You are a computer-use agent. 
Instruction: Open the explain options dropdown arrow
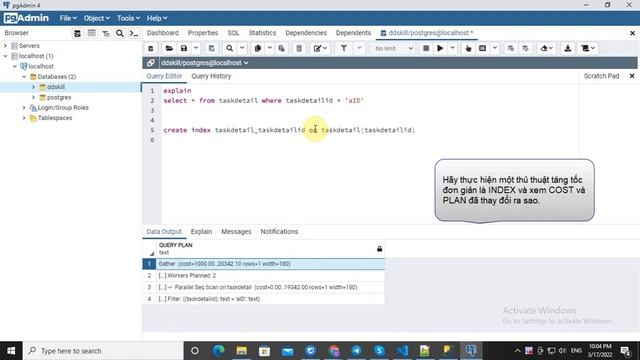click(x=495, y=48)
